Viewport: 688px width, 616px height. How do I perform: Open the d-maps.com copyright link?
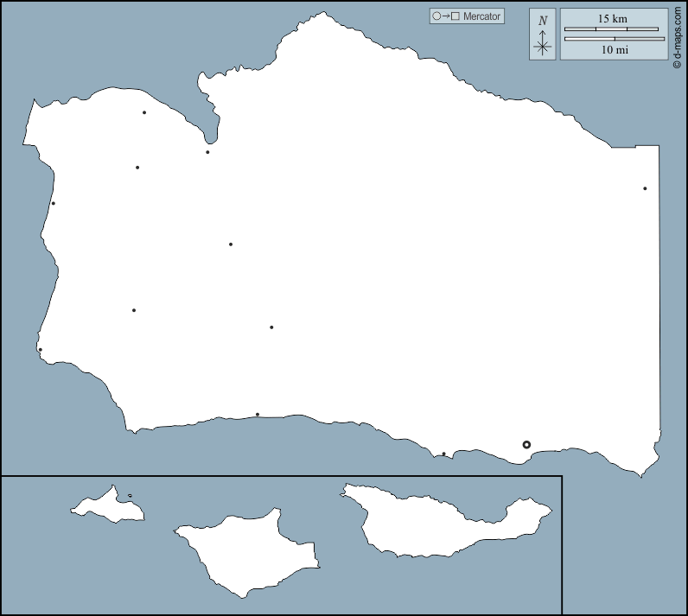coord(678,36)
